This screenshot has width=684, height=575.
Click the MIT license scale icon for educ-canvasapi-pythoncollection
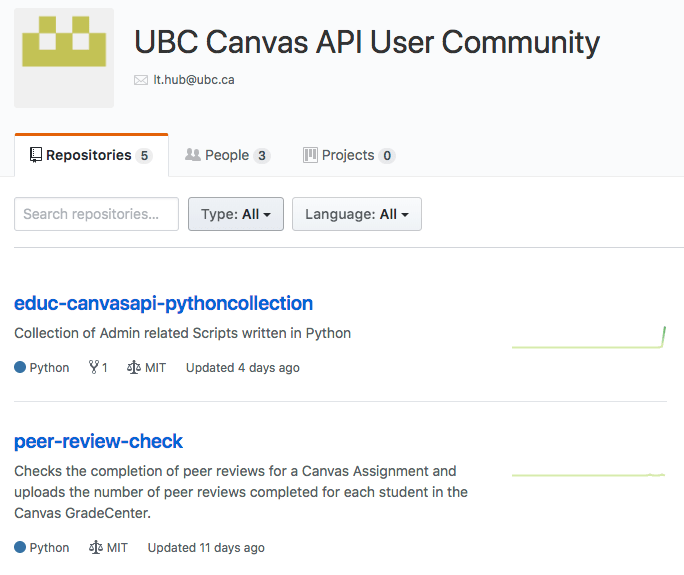click(133, 367)
